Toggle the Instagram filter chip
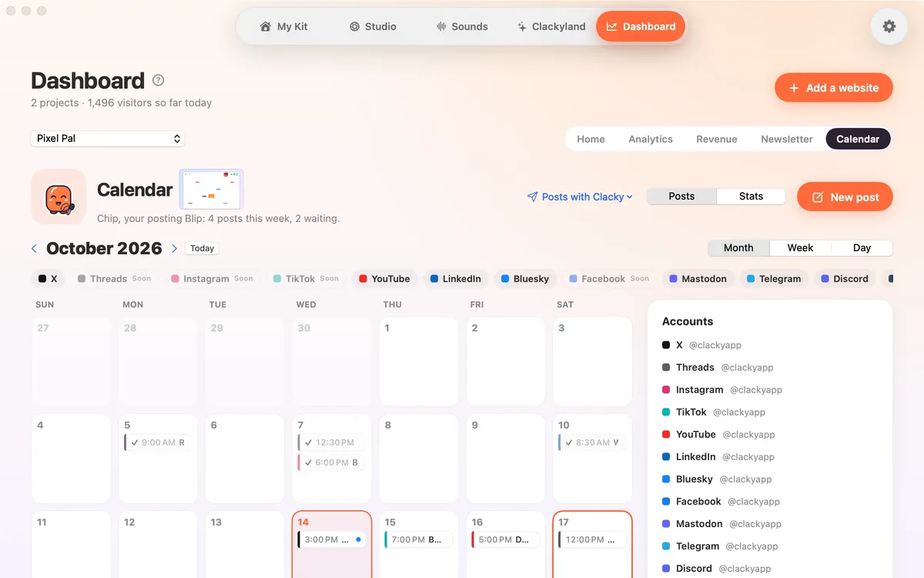924x578 pixels. tap(212, 279)
